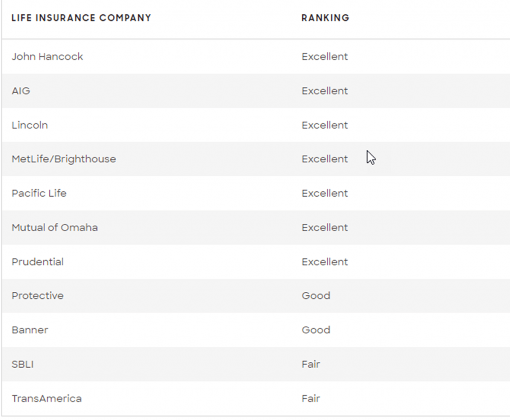Image resolution: width=510 pixels, height=420 pixels.
Task: Click the Life Insurance Company column header
Action: pos(81,18)
